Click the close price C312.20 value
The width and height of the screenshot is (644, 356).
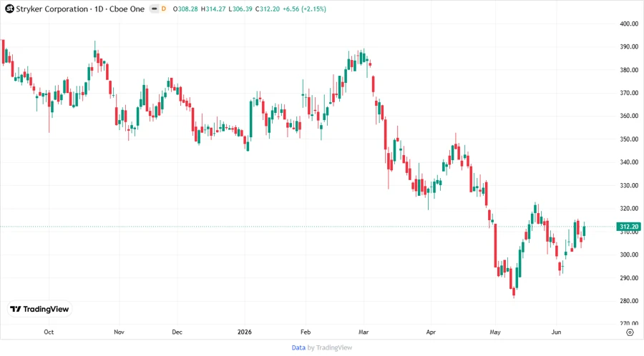coord(268,9)
